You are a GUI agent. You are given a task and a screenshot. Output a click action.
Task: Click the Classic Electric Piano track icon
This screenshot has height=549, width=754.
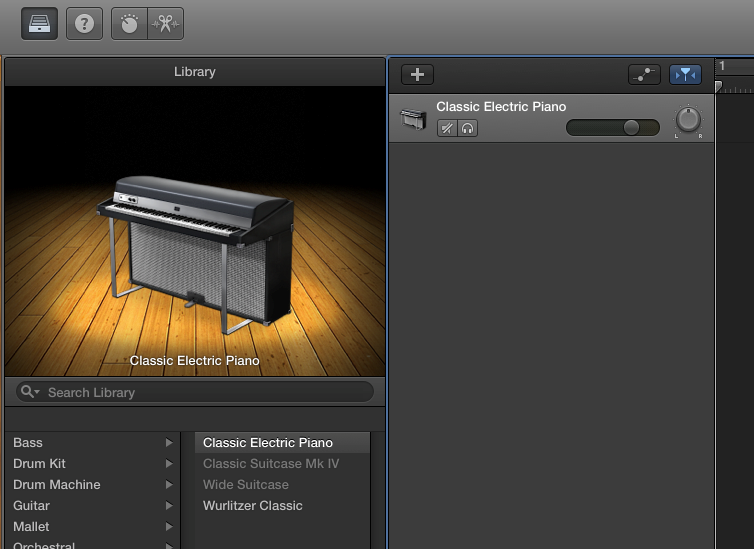pos(414,119)
